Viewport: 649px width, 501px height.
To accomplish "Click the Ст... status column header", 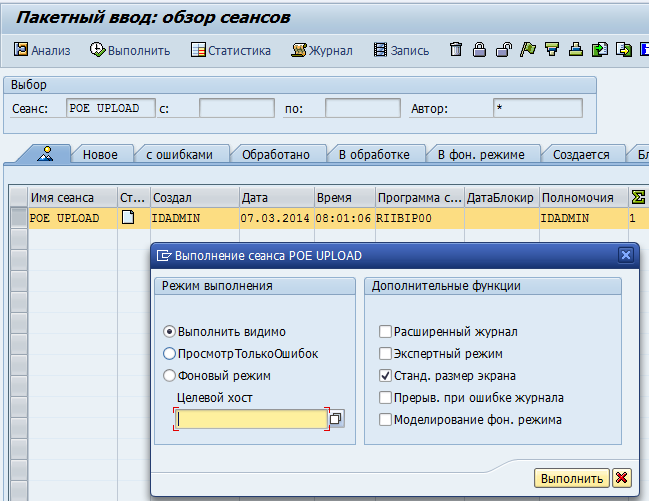I will coord(134,198).
